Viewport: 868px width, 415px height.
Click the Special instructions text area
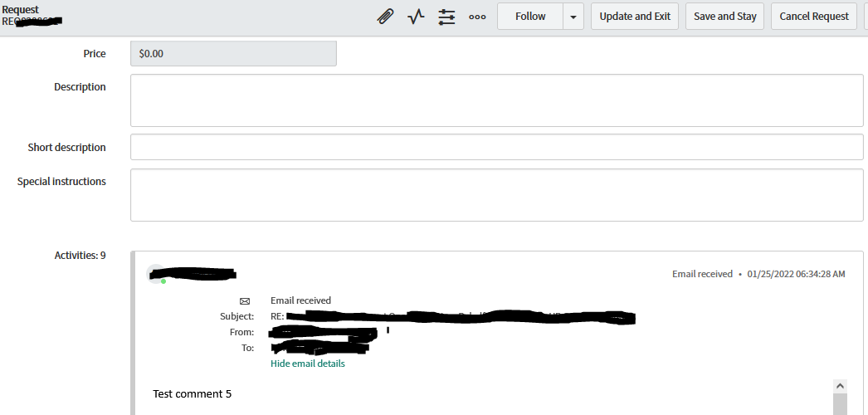(x=496, y=195)
